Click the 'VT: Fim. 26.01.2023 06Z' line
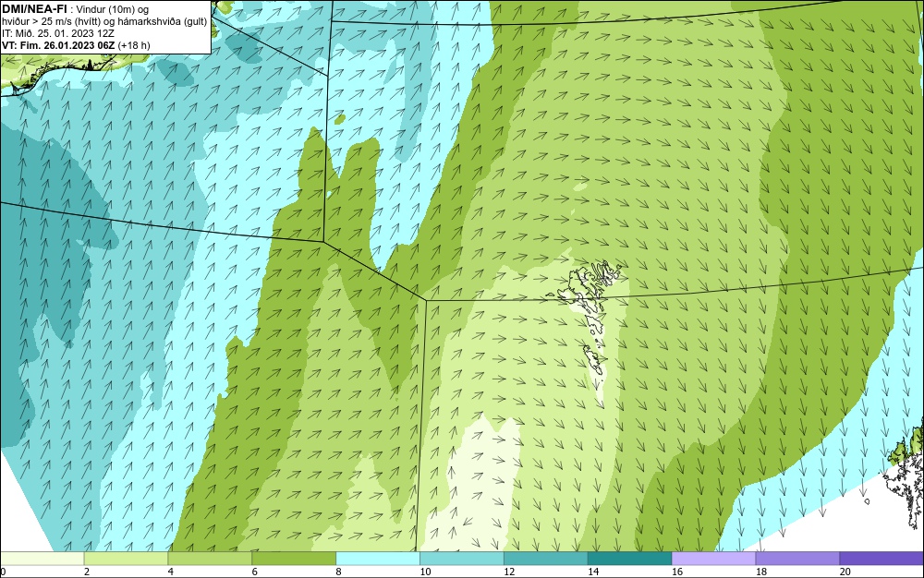Image resolution: width=924 pixels, height=578 pixels. click(58, 45)
